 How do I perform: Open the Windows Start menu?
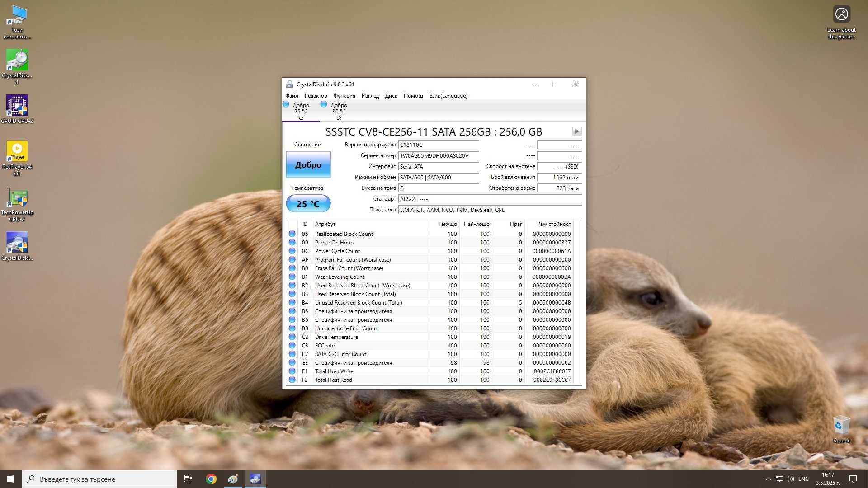tap(11, 479)
